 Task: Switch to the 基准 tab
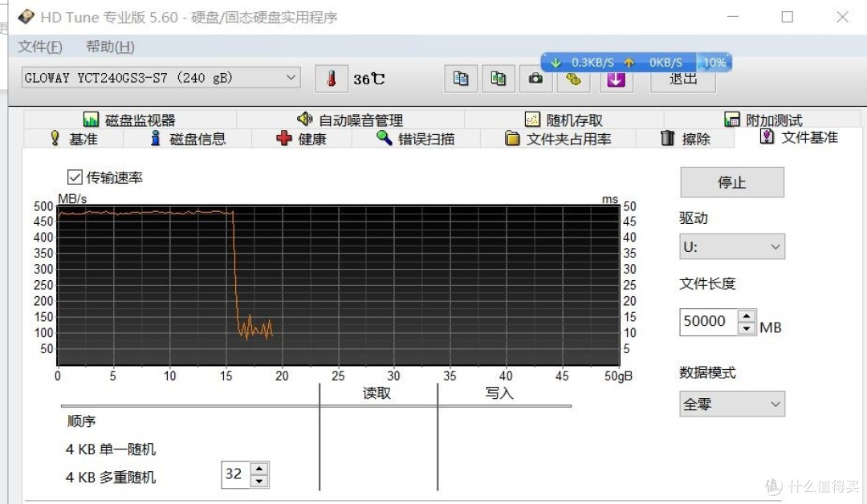pos(74,138)
